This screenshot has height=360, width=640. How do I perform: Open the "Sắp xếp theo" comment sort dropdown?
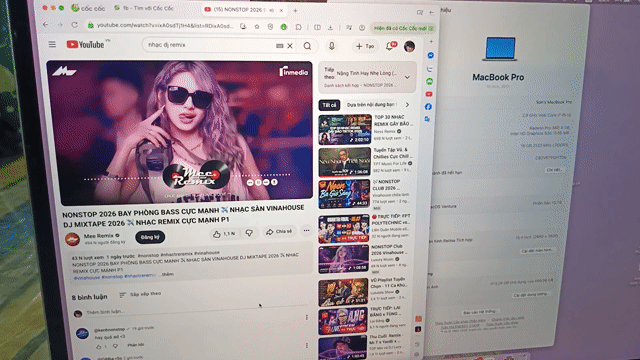click(x=140, y=294)
